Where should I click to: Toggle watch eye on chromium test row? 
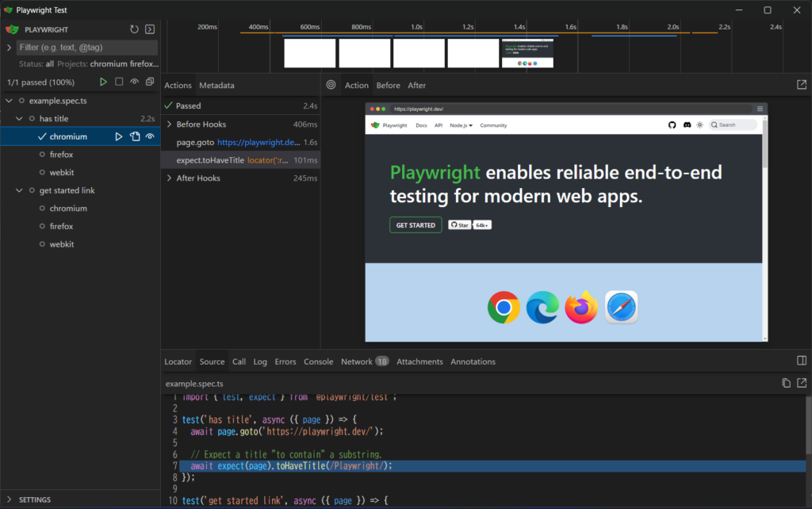(x=149, y=137)
